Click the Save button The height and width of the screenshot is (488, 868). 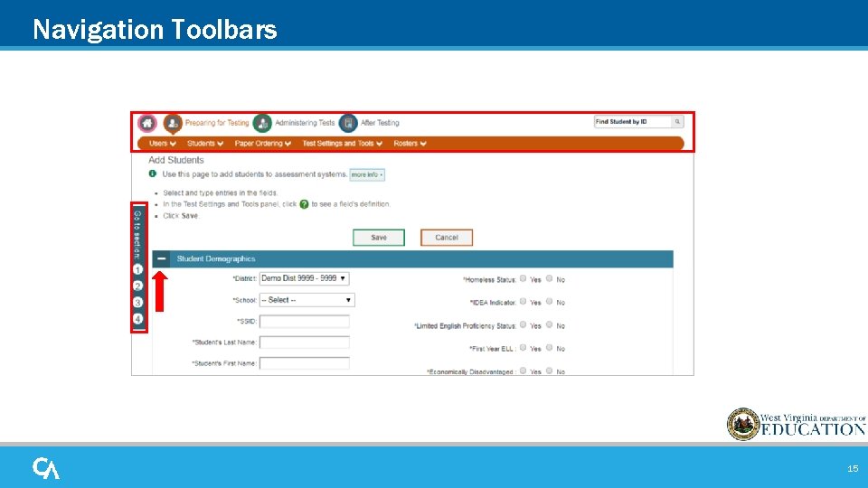click(379, 238)
